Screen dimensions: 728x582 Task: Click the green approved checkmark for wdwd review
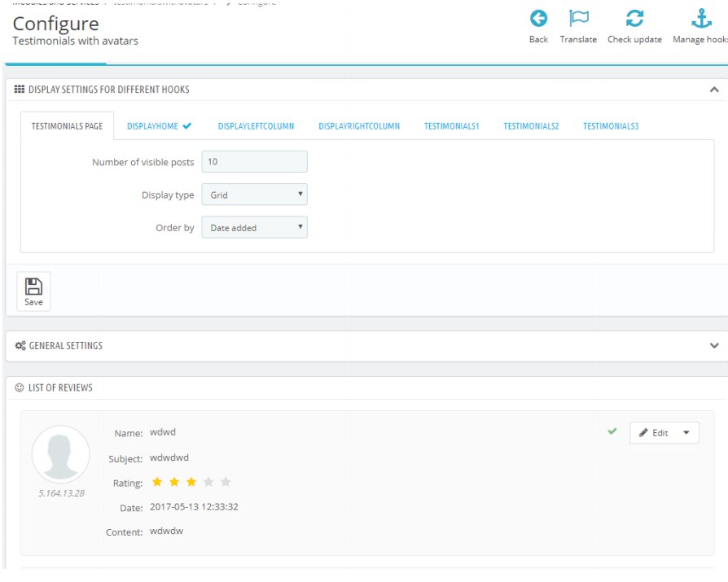coord(612,431)
